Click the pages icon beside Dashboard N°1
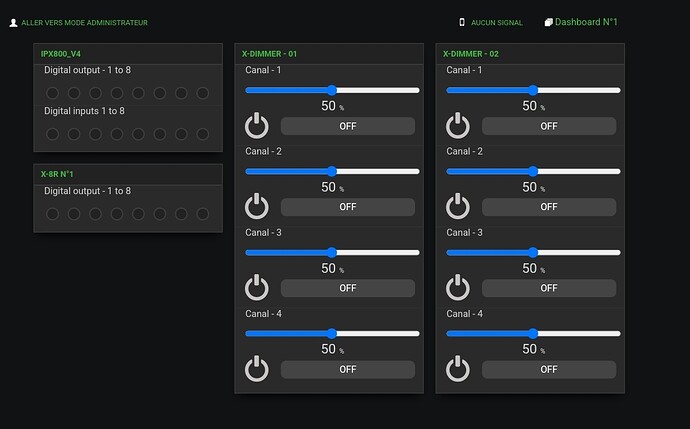 coord(548,22)
